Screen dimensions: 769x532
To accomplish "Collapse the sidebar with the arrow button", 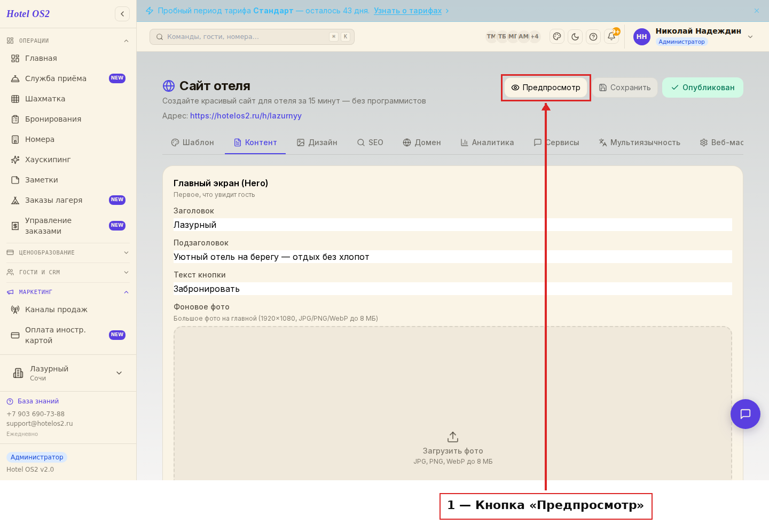I will 122,14.
